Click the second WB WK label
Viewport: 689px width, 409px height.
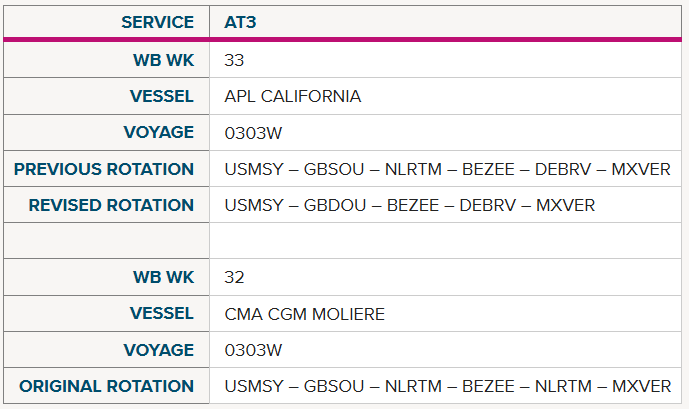click(x=163, y=277)
